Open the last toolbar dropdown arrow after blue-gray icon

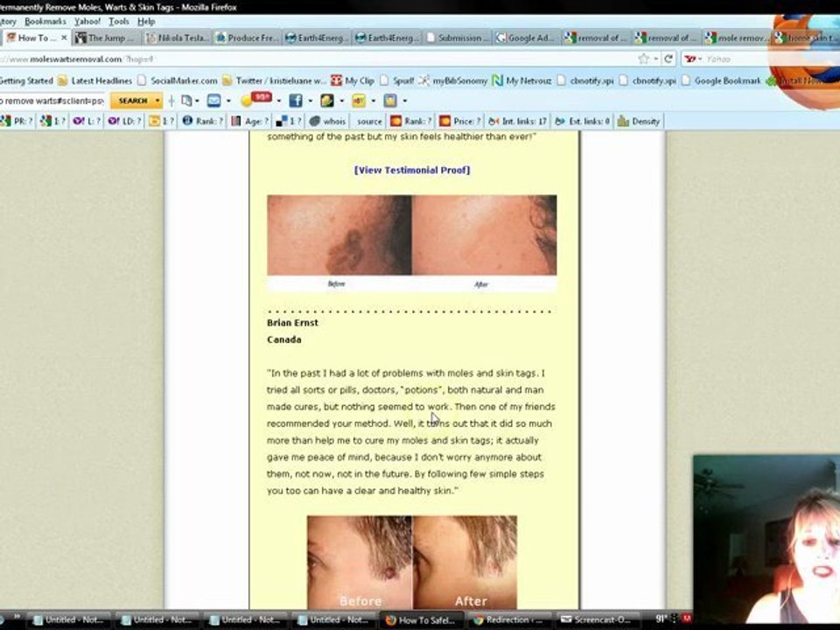(x=405, y=101)
